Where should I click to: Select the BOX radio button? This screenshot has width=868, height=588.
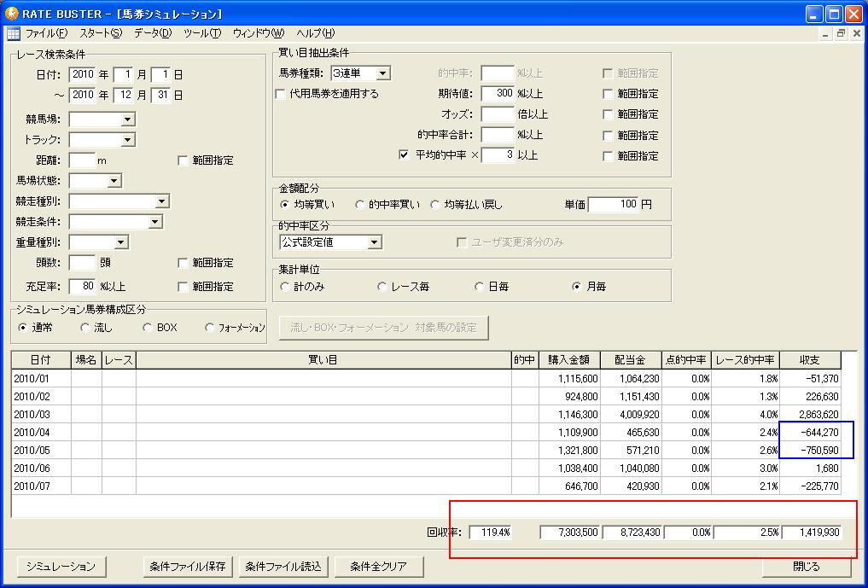pyautogui.click(x=148, y=328)
